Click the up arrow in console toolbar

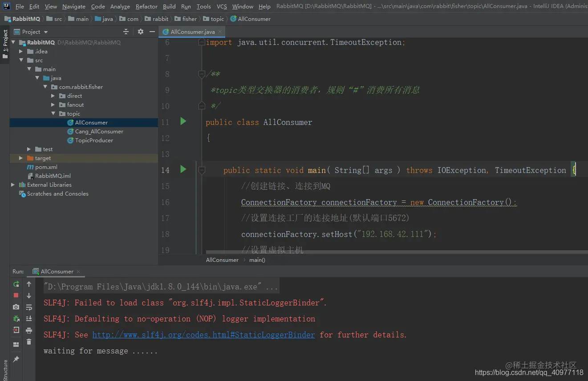click(29, 284)
